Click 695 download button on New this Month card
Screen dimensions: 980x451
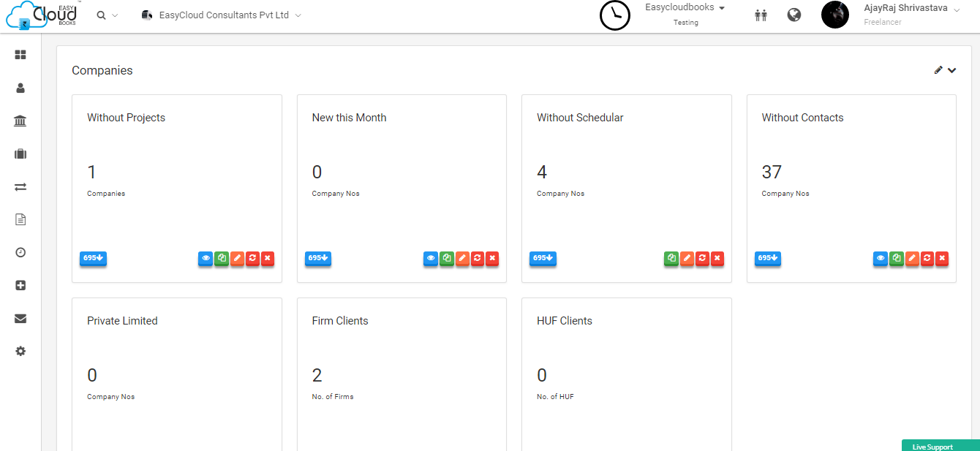tap(318, 258)
